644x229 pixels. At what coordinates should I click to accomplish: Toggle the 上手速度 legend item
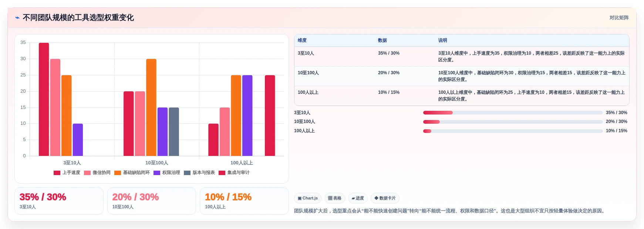pos(67,172)
